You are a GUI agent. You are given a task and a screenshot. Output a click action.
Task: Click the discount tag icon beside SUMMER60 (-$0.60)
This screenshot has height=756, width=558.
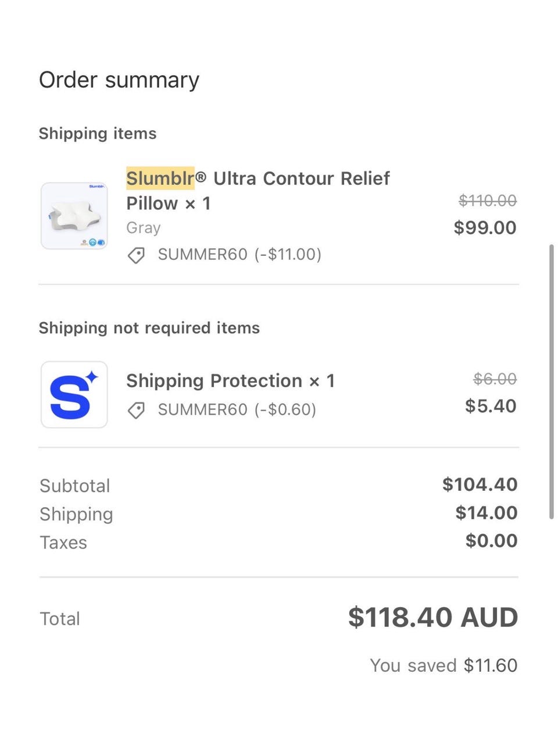click(x=136, y=410)
